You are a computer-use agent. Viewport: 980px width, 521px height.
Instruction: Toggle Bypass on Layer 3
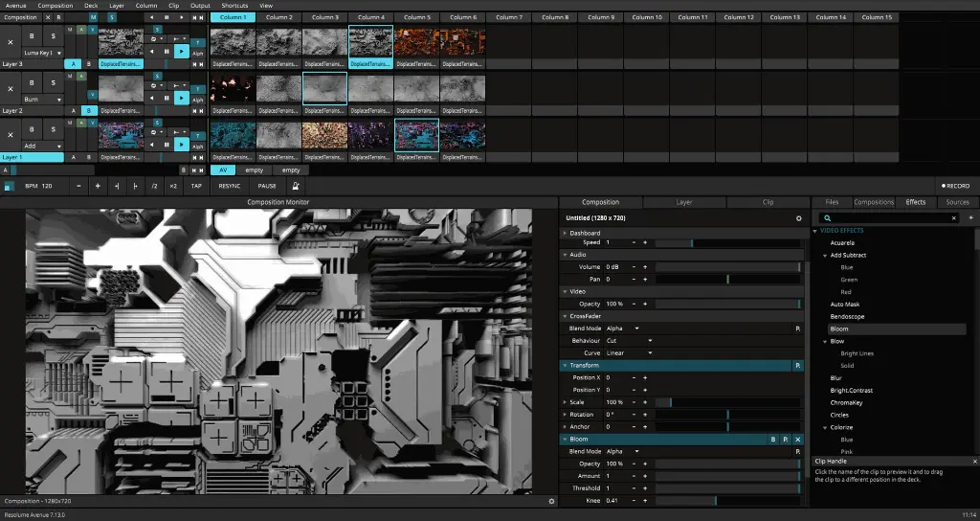[32, 35]
